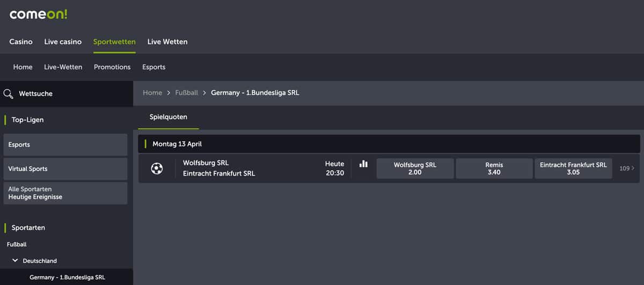Collapse the Deutschland tree chevron
Screen dimensions: 644x285
(x=15, y=261)
